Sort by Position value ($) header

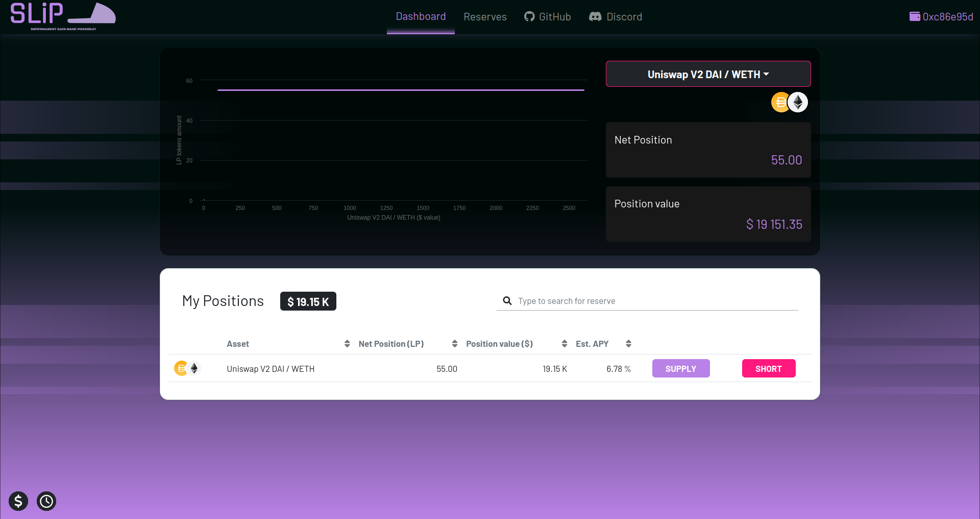(x=499, y=344)
